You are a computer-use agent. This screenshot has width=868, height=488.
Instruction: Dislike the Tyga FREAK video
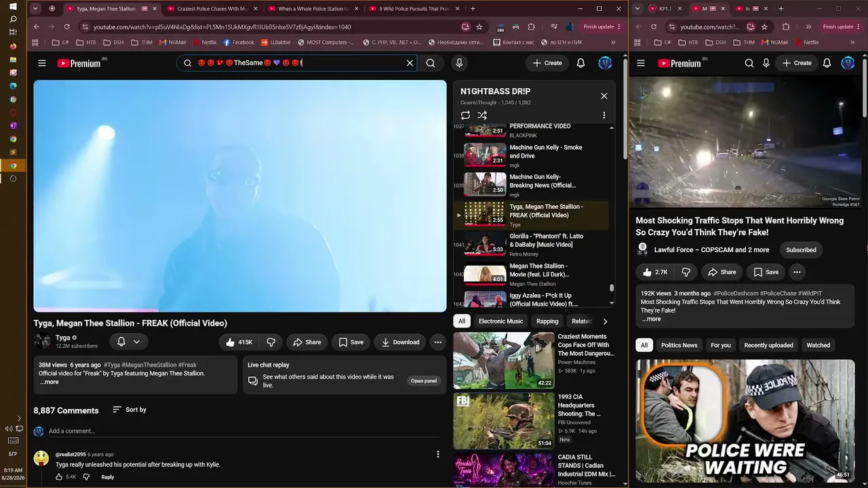271,342
